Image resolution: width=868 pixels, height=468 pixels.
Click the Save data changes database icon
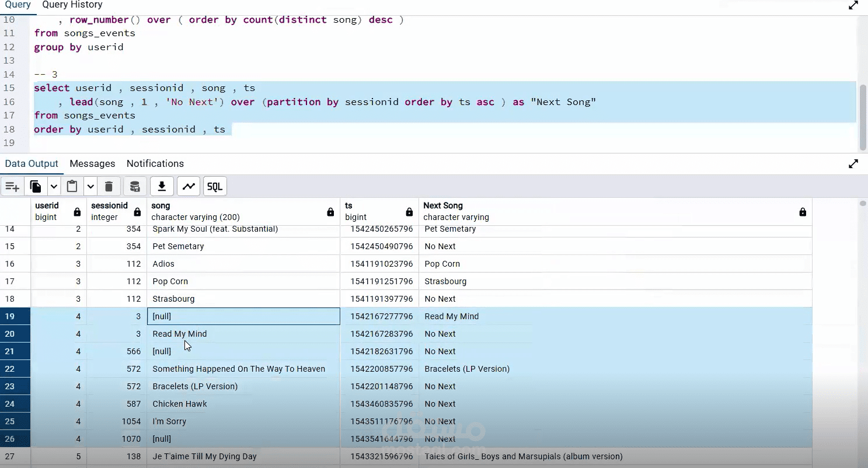pyautogui.click(x=135, y=187)
